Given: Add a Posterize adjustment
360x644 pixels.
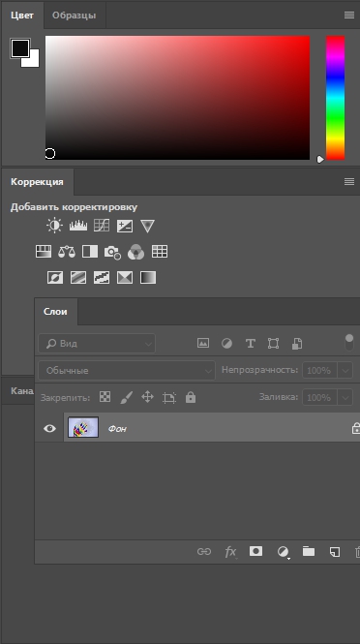Looking at the screenshot, I should click(x=78, y=278).
